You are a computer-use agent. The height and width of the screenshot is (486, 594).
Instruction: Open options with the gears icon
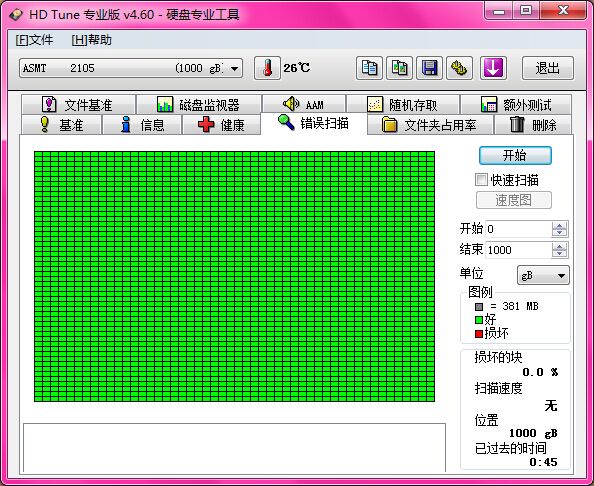coord(460,68)
